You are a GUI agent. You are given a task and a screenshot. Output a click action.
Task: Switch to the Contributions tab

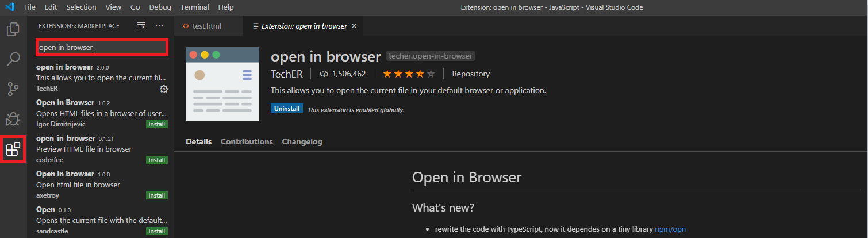point(247,141)
